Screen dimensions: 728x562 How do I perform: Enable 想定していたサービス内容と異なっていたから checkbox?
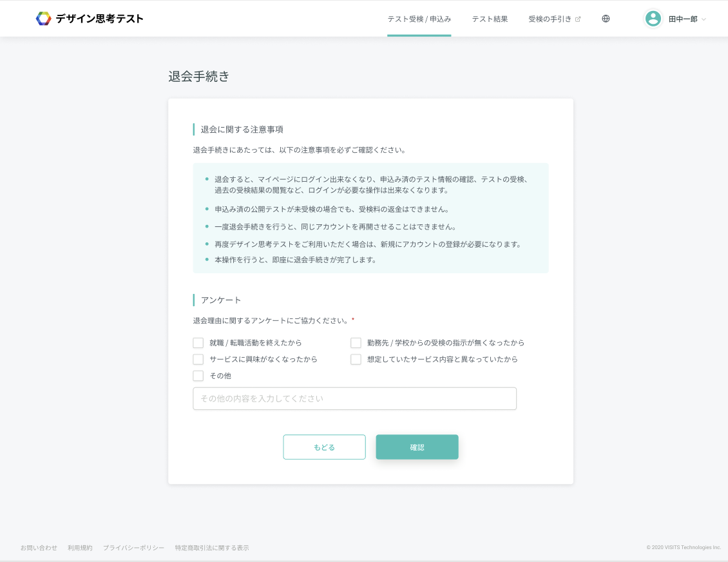point(356,359)
